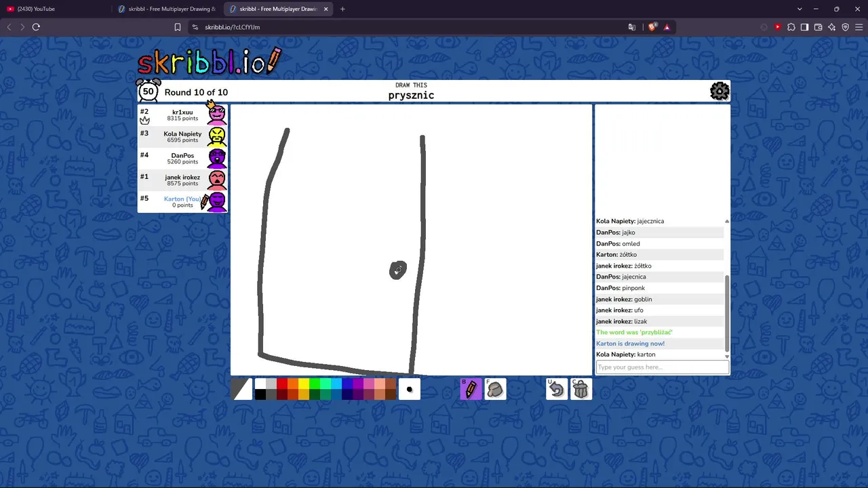
Task: Open Brave Rewards triangle icon
Action: [667, 27]
